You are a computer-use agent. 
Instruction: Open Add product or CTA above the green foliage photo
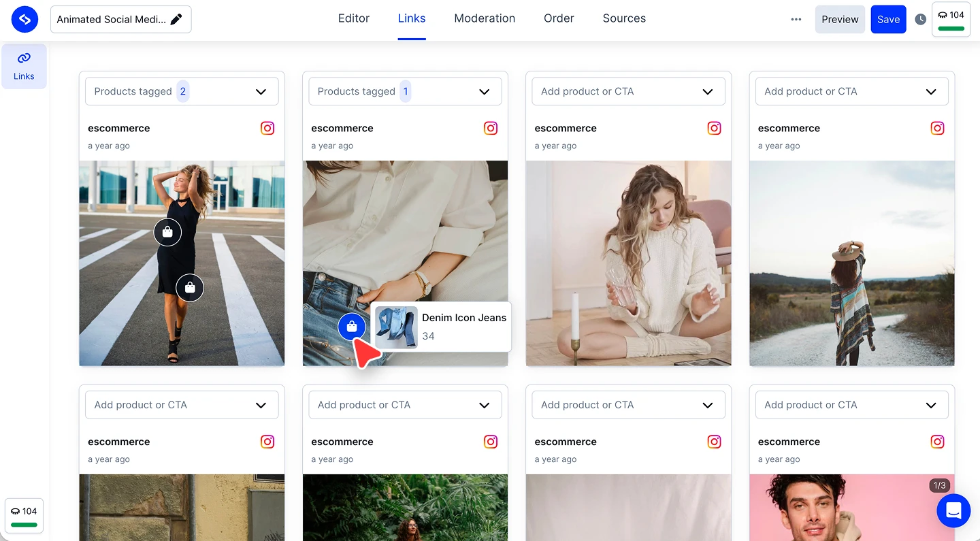point(405,405)
